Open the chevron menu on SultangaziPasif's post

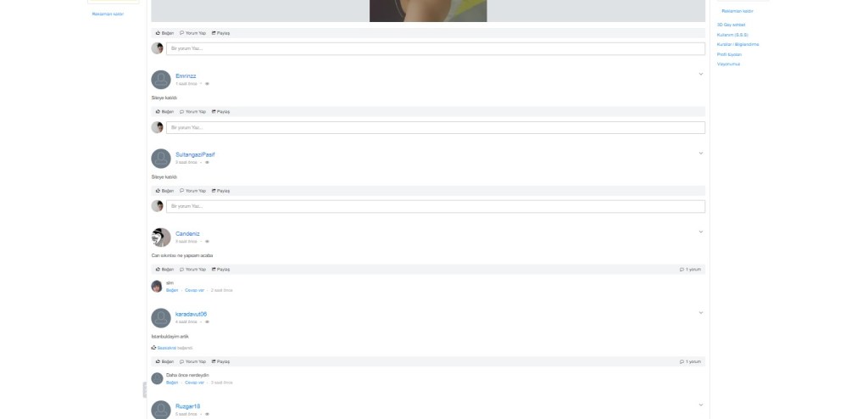click(701, 153)
